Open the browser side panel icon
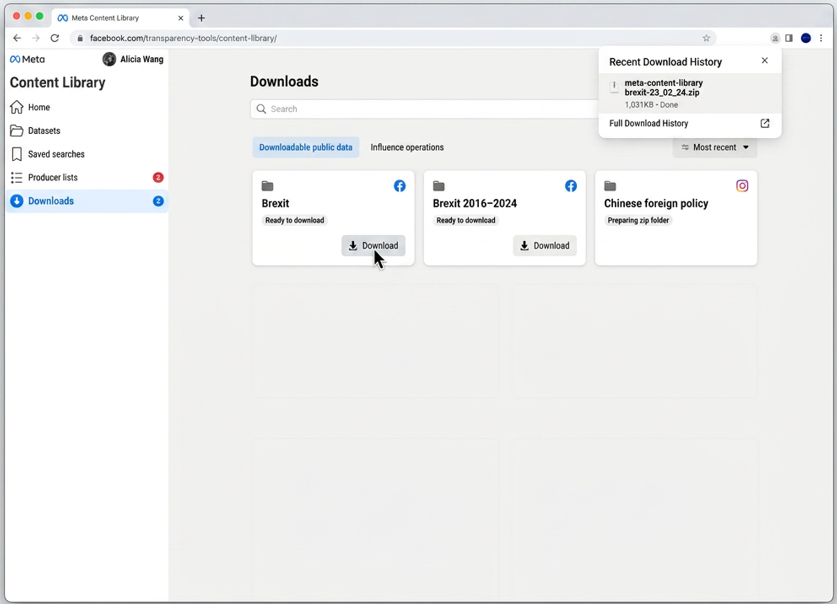The height and width of the screenshot is (604, 837). [789, 38]
